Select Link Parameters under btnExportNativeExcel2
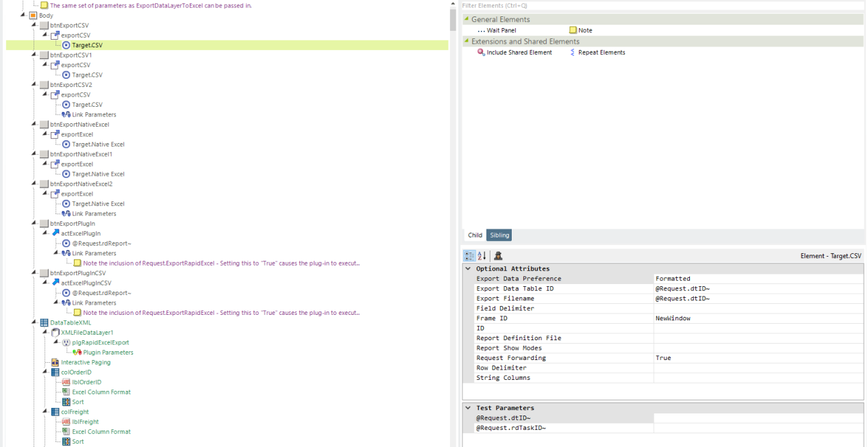The width and height of the screenshot is (868, 447). pos(94,214)
